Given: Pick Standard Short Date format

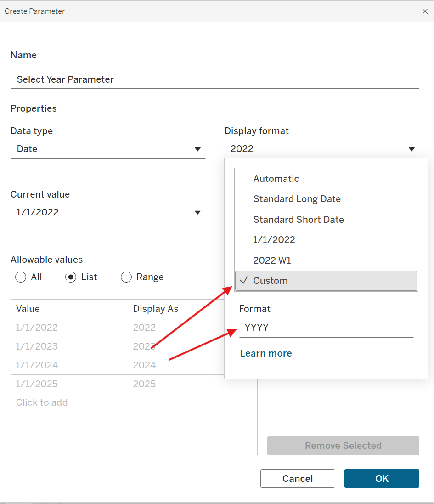Looking at the screenshot, I should coord(299,220).
